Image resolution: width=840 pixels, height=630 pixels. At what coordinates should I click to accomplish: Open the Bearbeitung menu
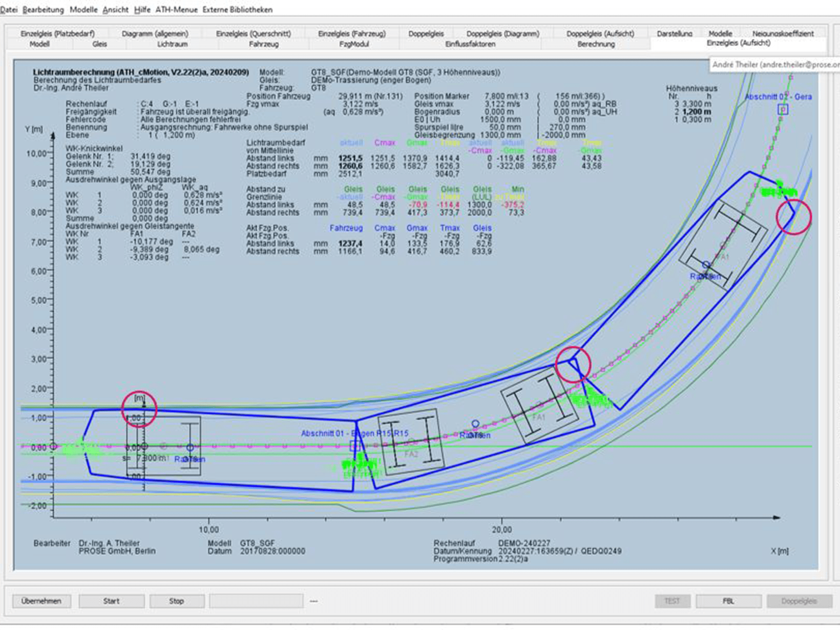pos(43,10)
